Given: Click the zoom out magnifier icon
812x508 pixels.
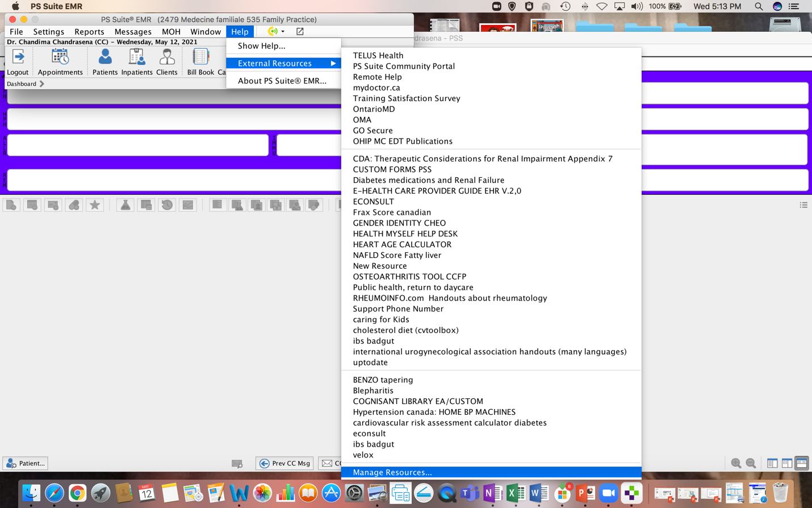Looking at the screenshot, I should click(751, 463).
